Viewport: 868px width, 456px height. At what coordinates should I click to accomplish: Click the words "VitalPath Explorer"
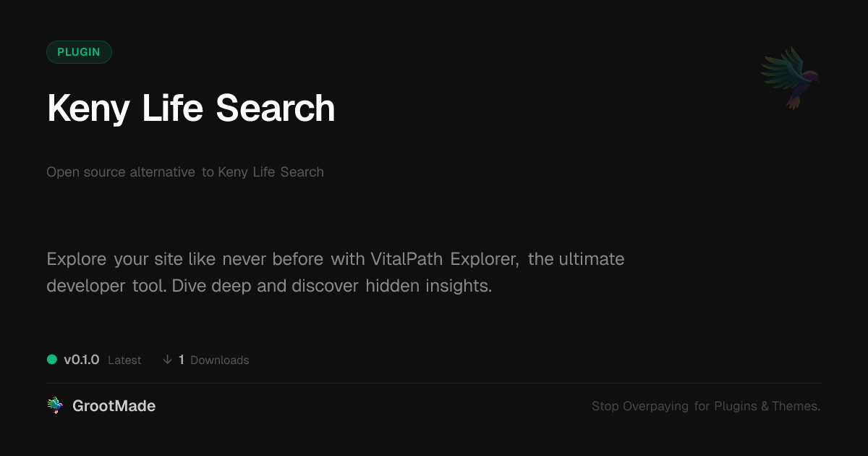pos(445,259)
